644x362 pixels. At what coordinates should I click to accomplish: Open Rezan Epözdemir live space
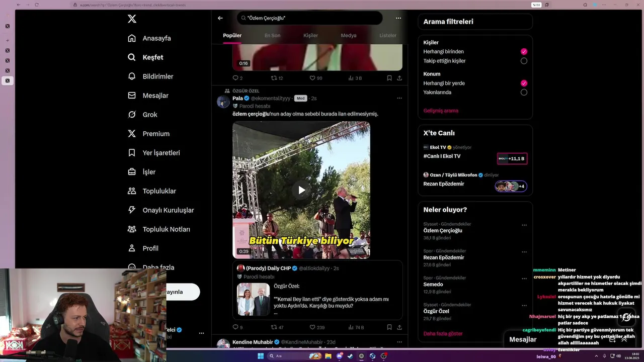[x=475, y=182]
